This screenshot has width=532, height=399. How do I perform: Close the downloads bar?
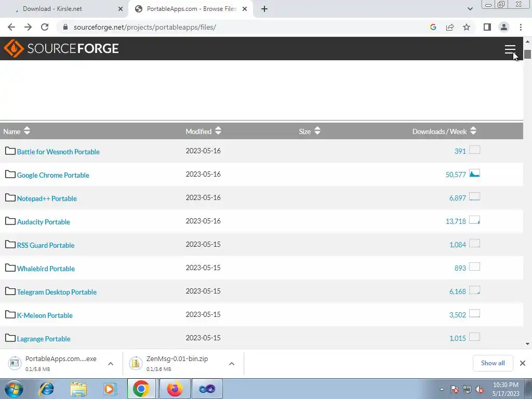click(x=523, y=363)
